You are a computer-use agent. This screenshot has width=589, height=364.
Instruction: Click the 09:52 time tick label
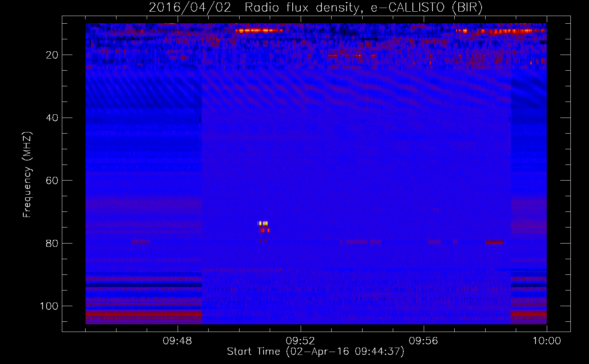(x=300, y=341)
